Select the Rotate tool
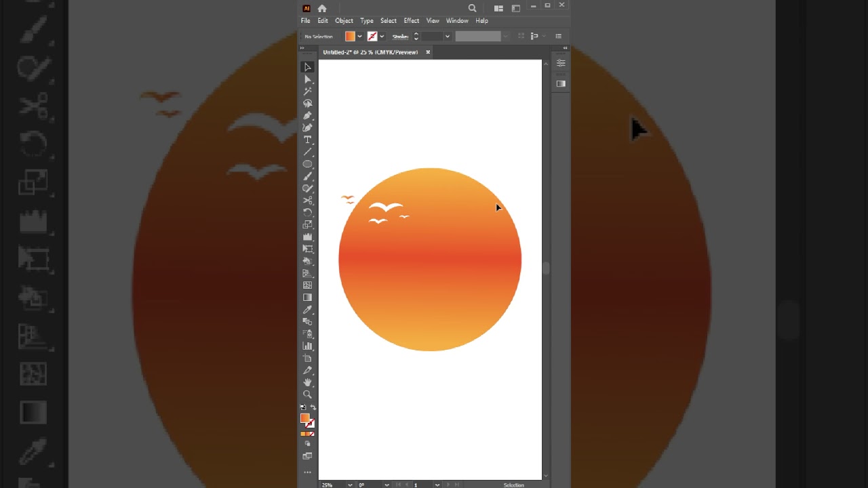 [x=307, y=213]
